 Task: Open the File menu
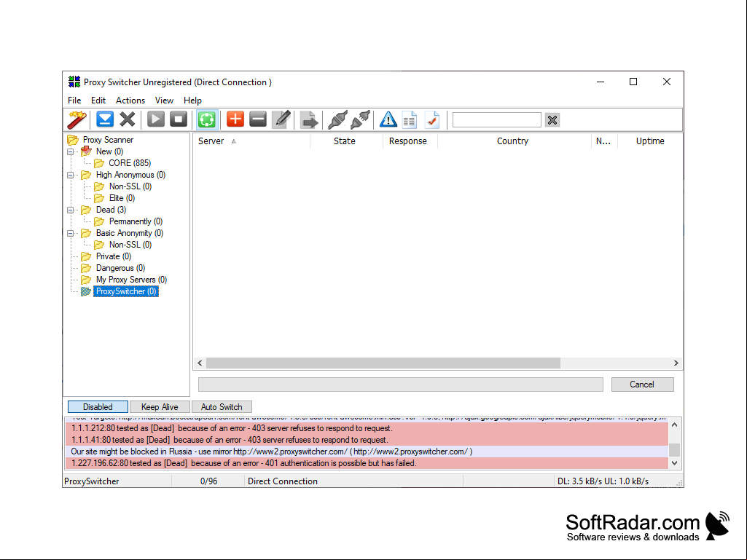pos(74,100)
